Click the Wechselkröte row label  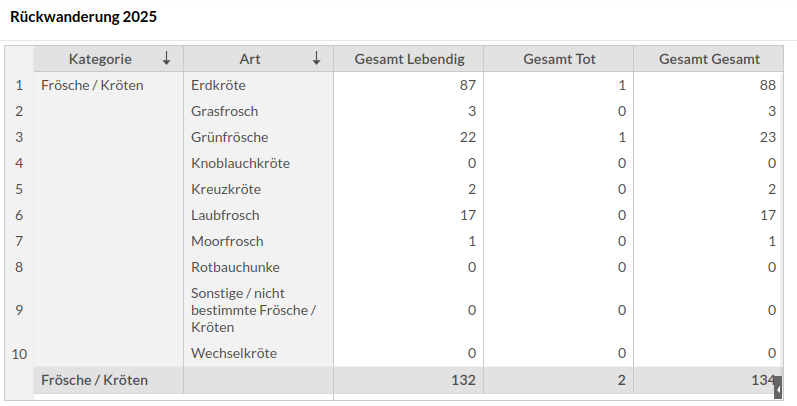click(x=234, y=353)
